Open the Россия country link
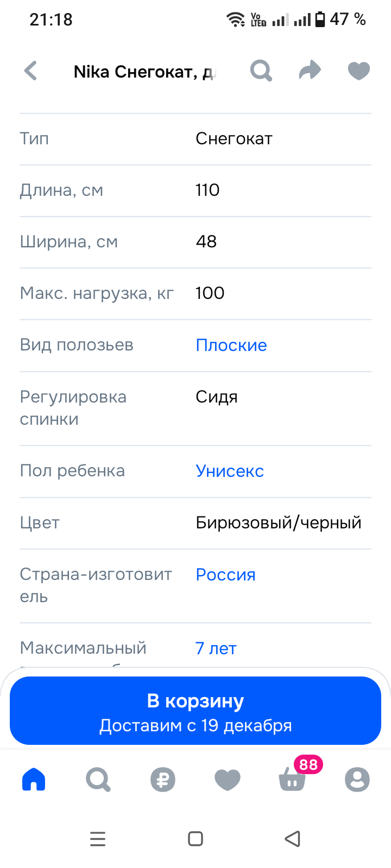Image resolution: width=391 pixels, height=868 pixels. [225, 575]
